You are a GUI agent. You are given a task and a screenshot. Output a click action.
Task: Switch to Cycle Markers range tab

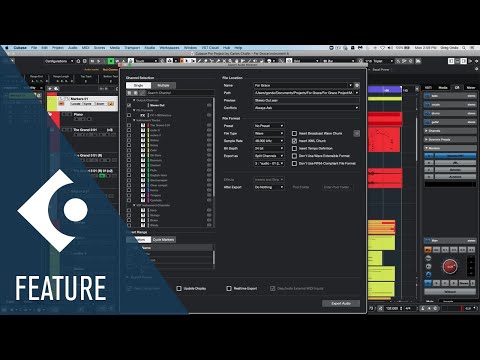[164, 240]
